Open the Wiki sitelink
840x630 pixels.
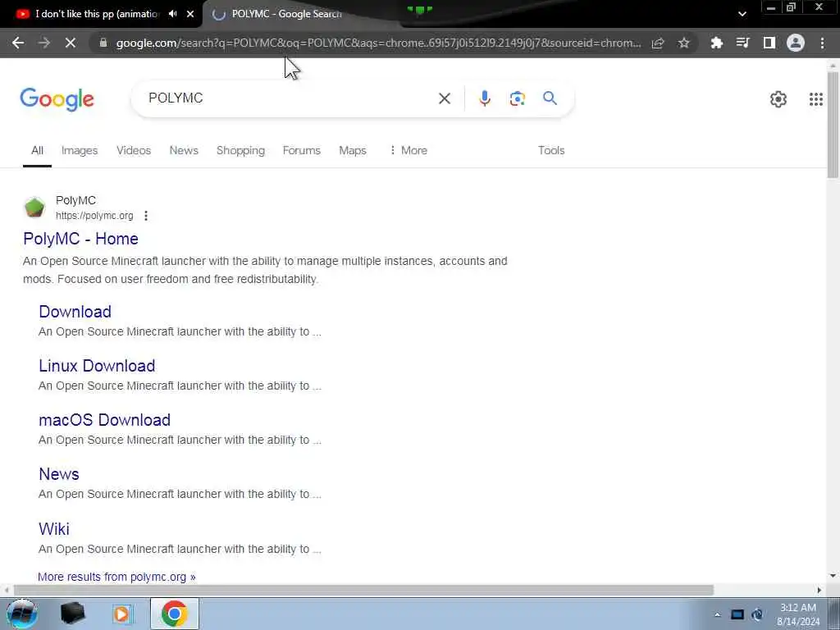54,529
